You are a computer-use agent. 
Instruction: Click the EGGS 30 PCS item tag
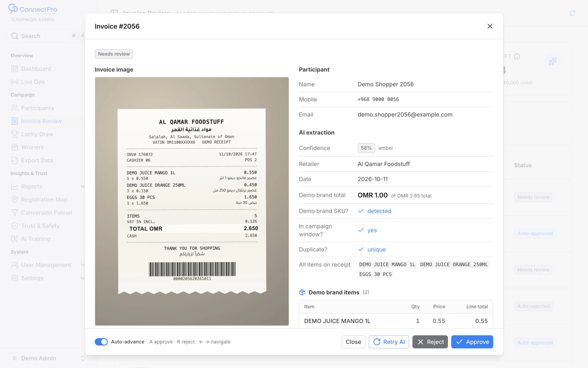(x=375, y=274)
